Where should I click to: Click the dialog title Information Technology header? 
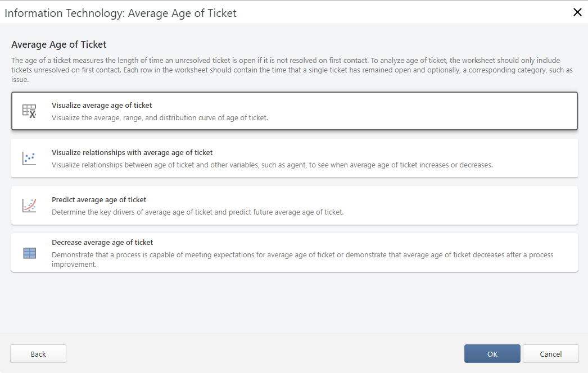point(119,12)
